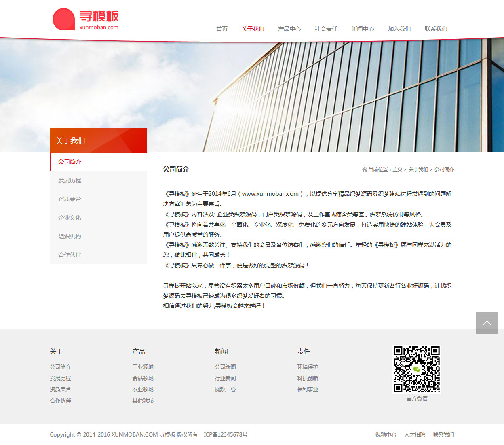Viewport: 504px width, 445px height.
Task: Open footer link 公司简介
Action: pos(60,367)
